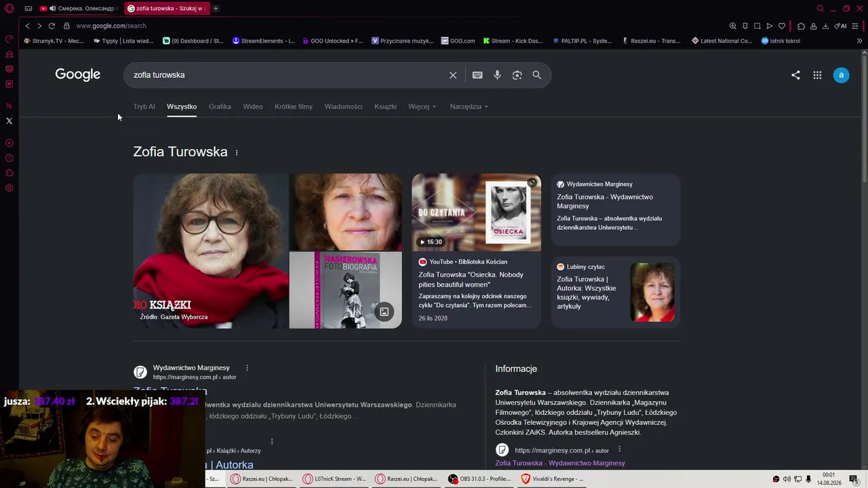868x488 pixels.
Task: Open more options for the Wydawnictwo Marginesy result
Action: tap(247, 368)
